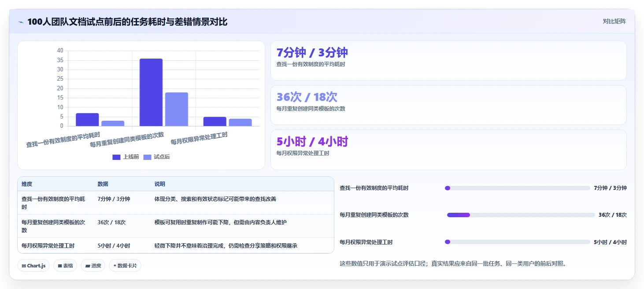Image resolution: width=644 pixels, height=289 pixels.
Task: Click the 数据 column header
Action: 103,184
